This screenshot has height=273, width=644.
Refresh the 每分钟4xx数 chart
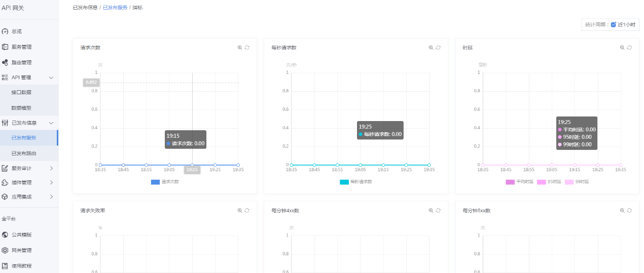(438, 211)
